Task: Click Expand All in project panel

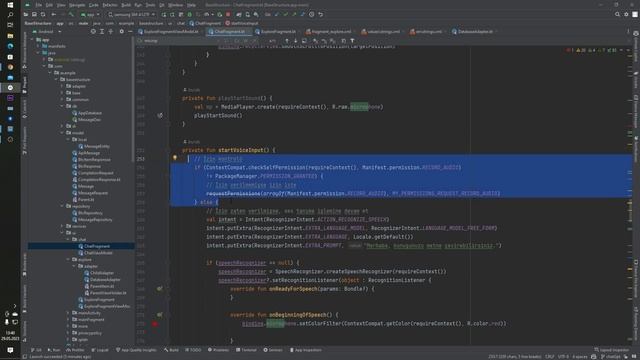Action: [x=102, y=31]
